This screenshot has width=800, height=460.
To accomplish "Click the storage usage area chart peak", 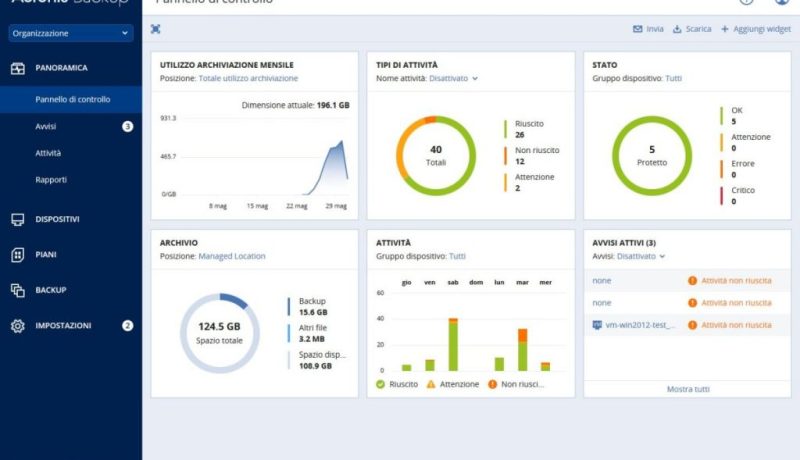I will (x=341, y=142).
